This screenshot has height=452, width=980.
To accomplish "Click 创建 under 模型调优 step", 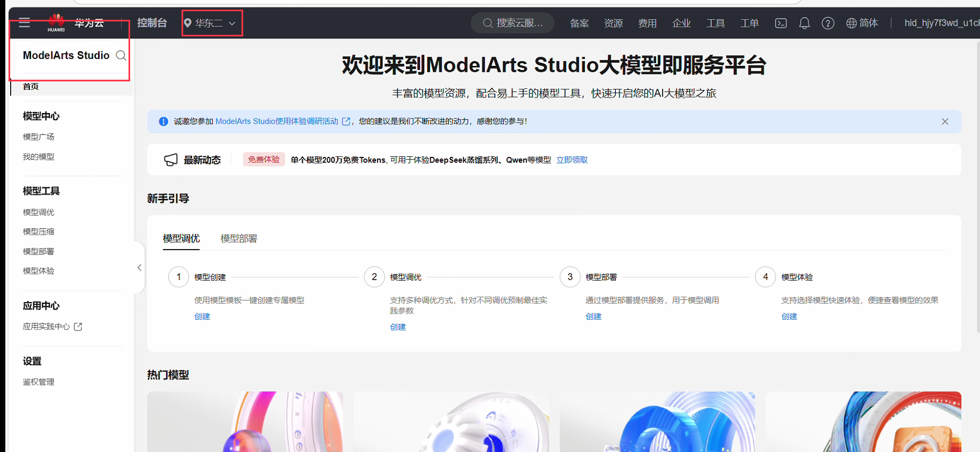I will pos(398,327).
